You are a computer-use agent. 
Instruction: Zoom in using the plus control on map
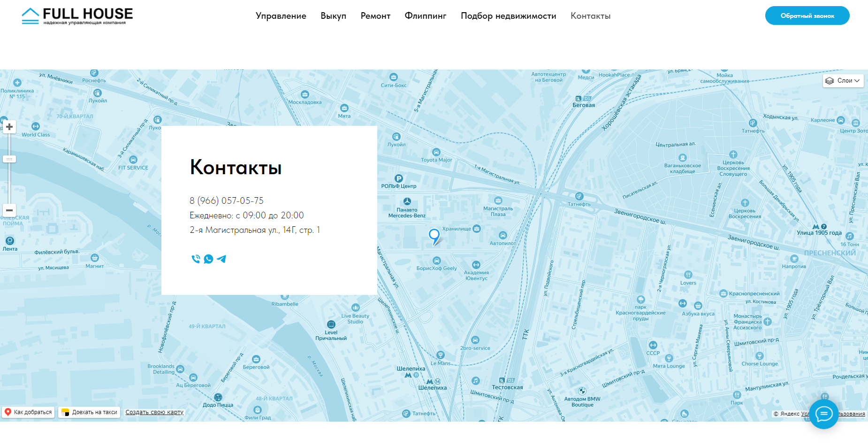pos(9,127)
